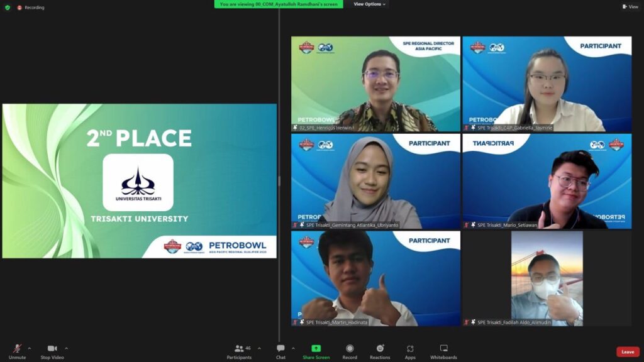Leave the meeting with the red button
The image size is (644, 362).
(628, 352)
